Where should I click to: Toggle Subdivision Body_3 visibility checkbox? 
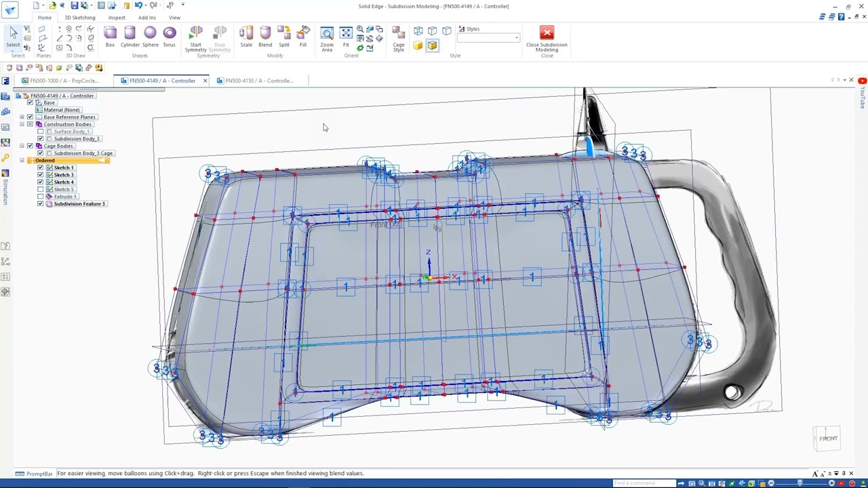tap(40, 139)
